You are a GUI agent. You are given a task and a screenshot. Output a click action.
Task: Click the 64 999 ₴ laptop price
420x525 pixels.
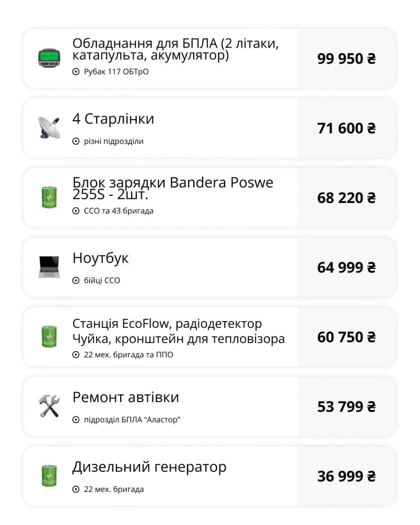[x=346, y=267]
